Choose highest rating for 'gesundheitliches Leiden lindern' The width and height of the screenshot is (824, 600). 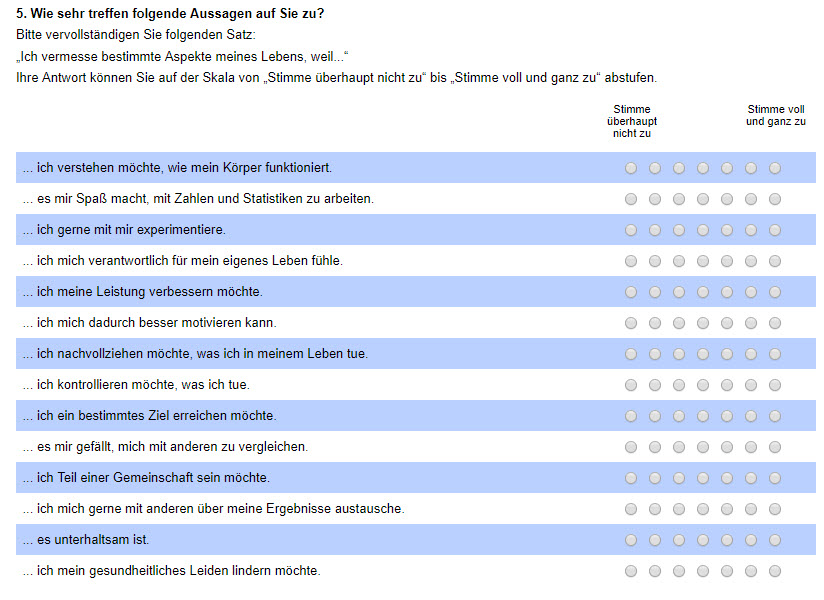coord(775,571)
